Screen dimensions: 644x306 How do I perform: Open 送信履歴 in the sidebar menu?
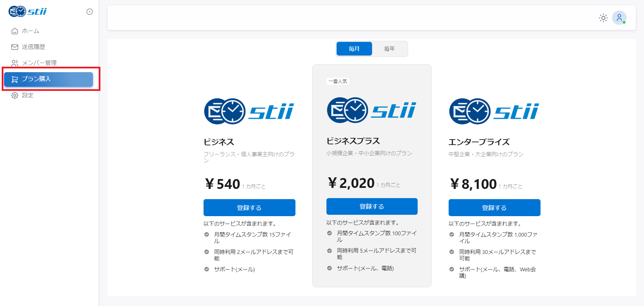(33, 47)
